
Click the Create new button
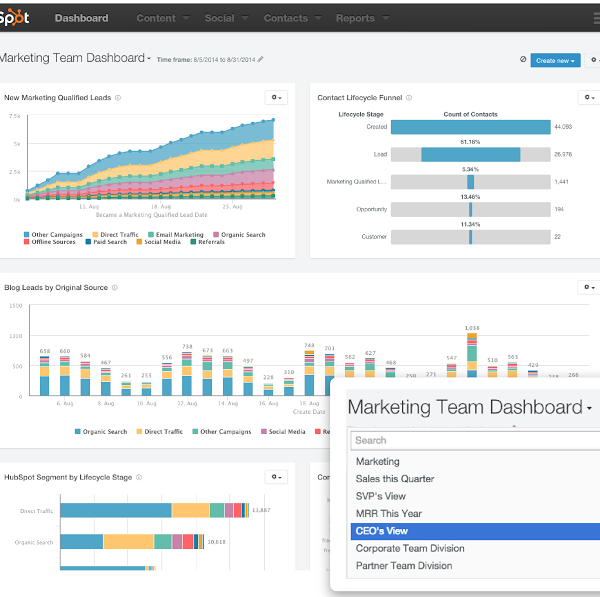[555, 60]
